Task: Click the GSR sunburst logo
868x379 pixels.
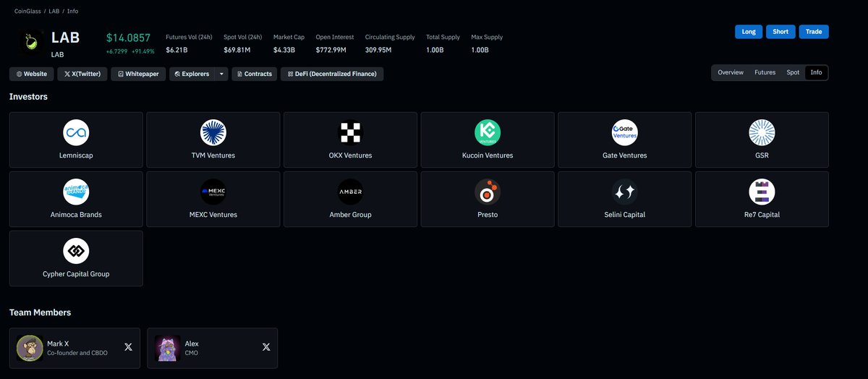Action: pos(762,132)
